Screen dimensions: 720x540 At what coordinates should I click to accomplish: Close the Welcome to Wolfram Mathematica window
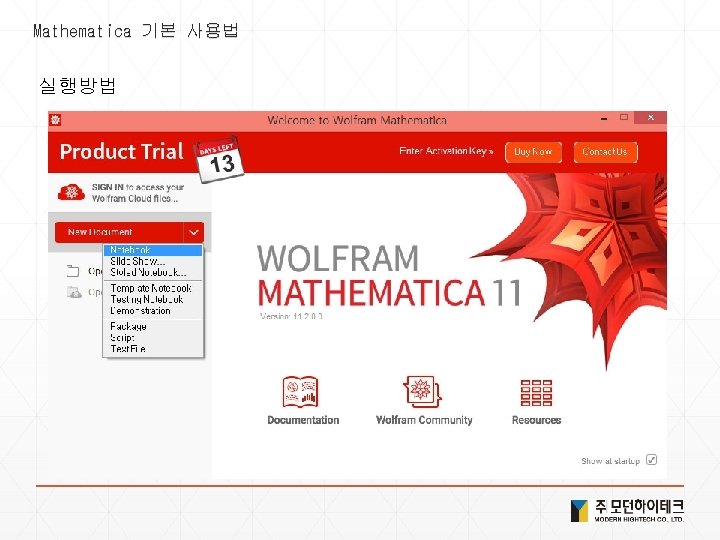[650, 118]
